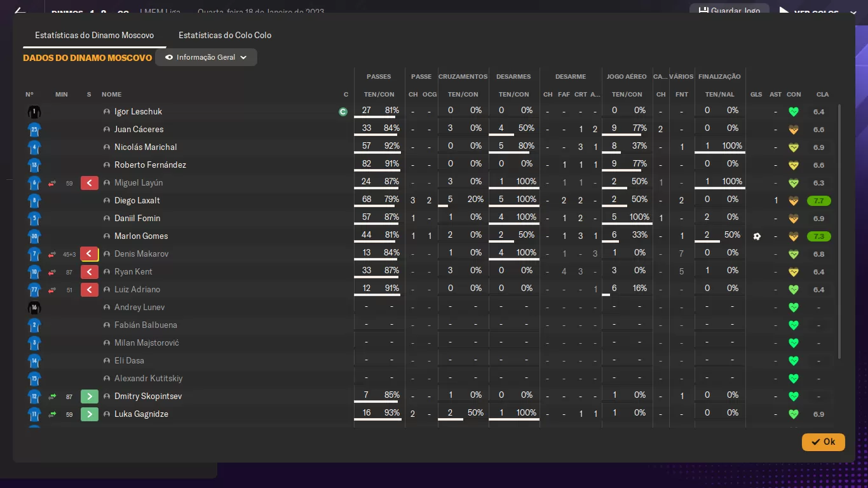Click Dmitry Skopintsev's green swap arrows icon
Image resolution: width=868 pixels, height=488 pixels.
[52, 396]
